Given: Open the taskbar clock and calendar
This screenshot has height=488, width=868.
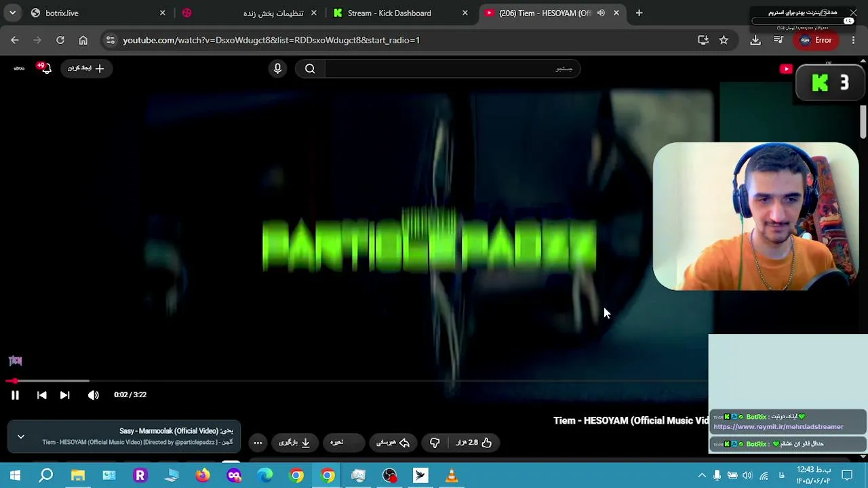Looking at the screenshot, I should point(814,476).
